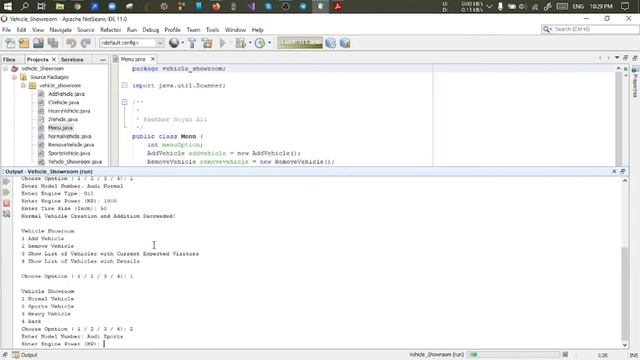Open the Debug menu
Viewport: 640px width, 360px height.
tap(151, 30)
